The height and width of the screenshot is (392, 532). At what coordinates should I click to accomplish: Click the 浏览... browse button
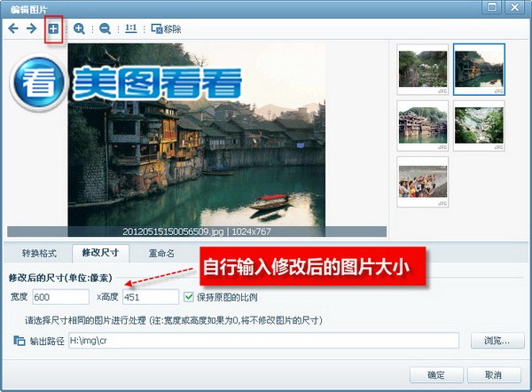497,341
